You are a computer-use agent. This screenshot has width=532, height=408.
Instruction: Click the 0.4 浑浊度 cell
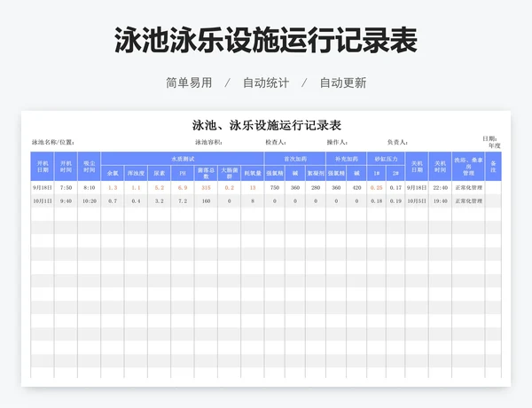[x=136, y=201]
